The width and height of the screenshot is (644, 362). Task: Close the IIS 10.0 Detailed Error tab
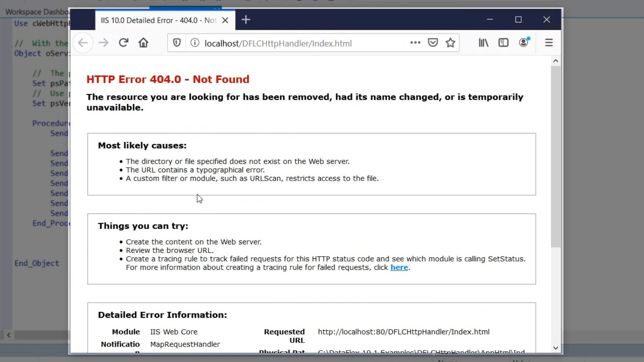pyautogui.click(x=225, y=20)
